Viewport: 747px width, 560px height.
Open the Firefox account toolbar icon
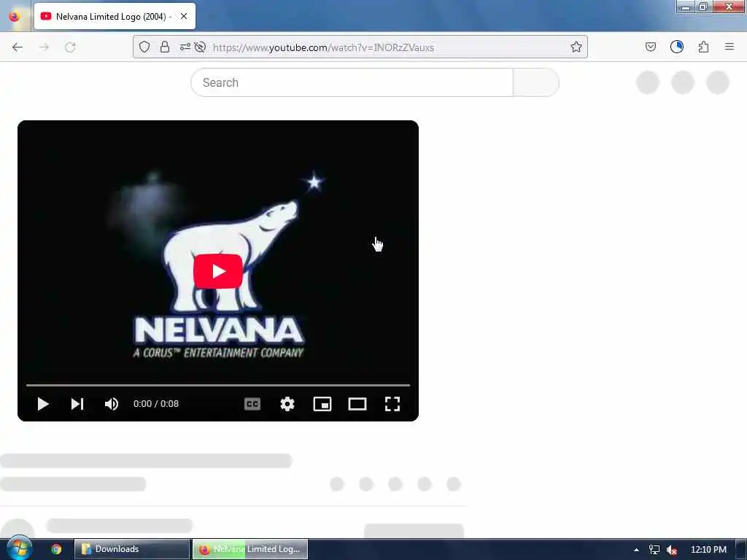coord(676,47)
